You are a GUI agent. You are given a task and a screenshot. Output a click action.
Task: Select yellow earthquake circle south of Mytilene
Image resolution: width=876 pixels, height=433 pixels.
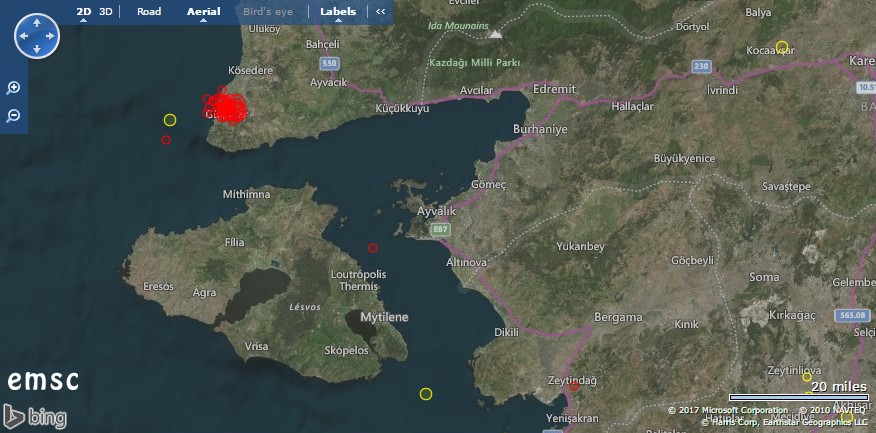[426, 394]
